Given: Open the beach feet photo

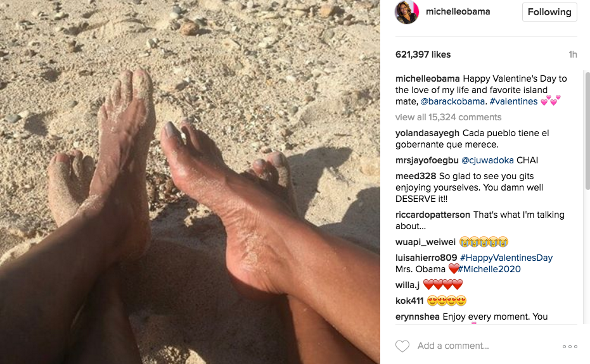Looking at the screenshot, I should [x=190, y=182].
